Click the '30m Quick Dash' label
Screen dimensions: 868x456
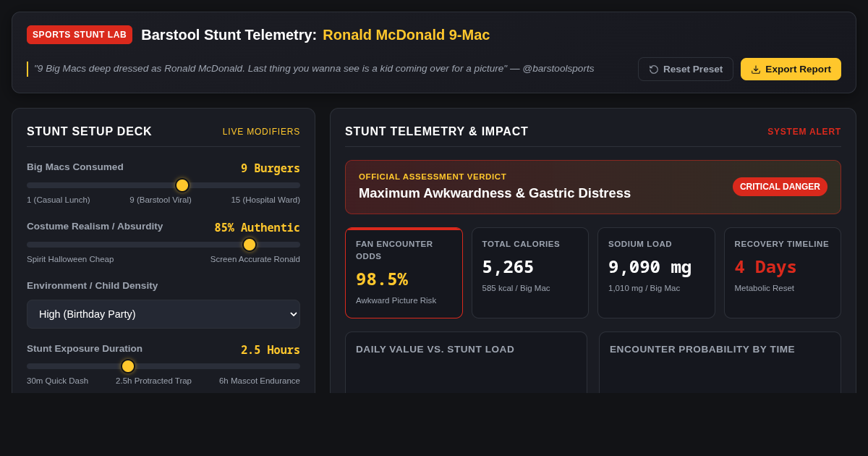(x=58, y=381)
